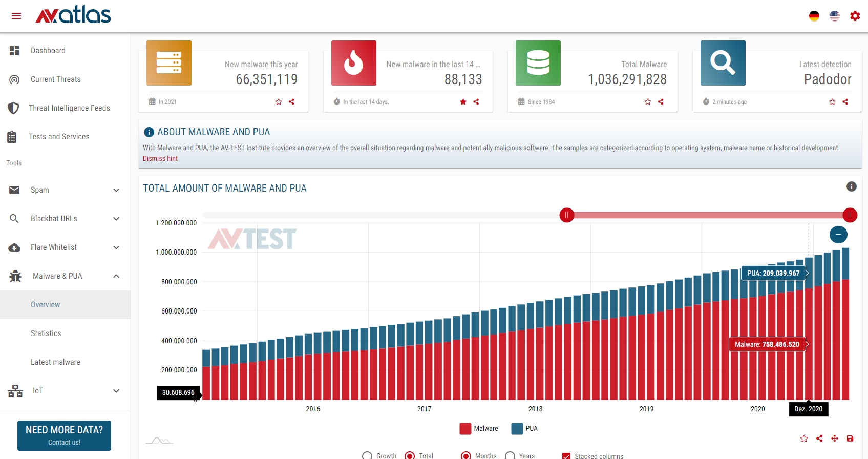Select the Years radio option
The image size is (868, 459).
(x=510, y=455)
